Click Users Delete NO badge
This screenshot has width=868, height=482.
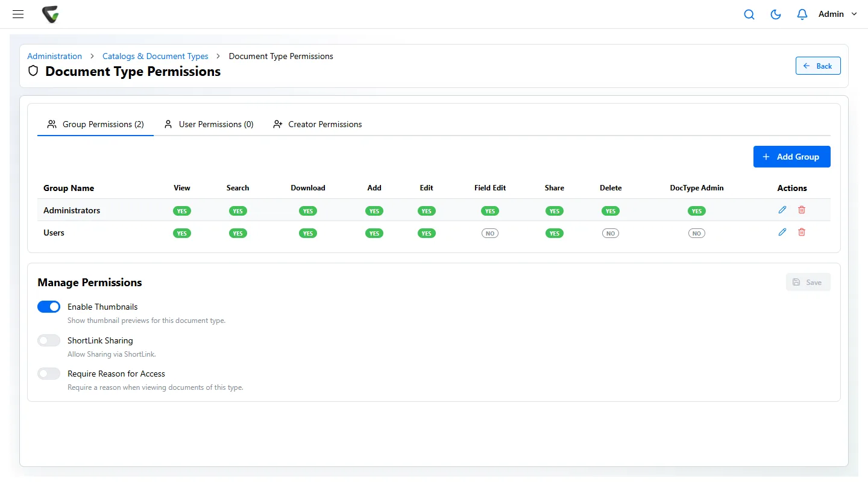tap(611, 233)
